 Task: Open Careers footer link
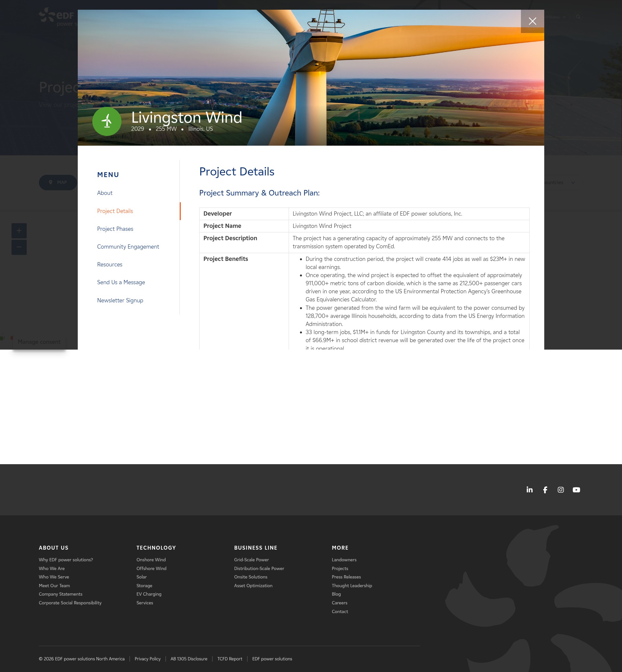339,603
